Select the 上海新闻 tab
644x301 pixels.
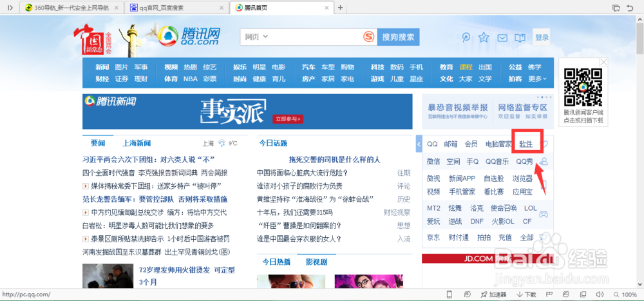click(137, 143)
